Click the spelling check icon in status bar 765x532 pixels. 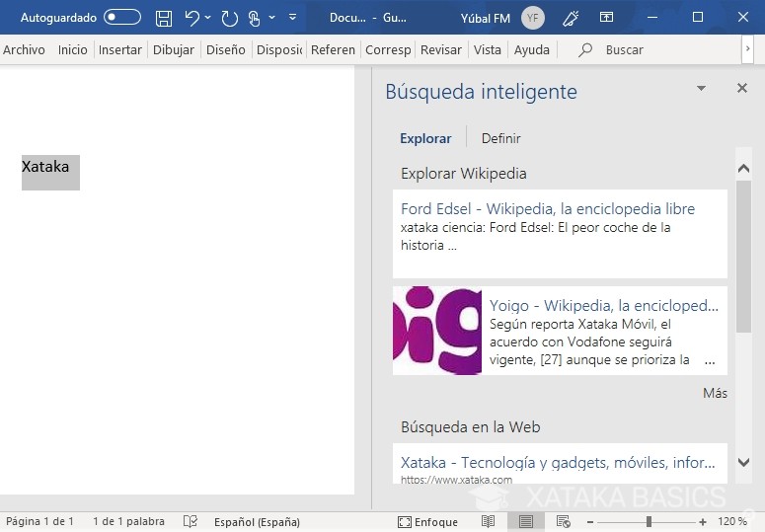tap(191, 521)
